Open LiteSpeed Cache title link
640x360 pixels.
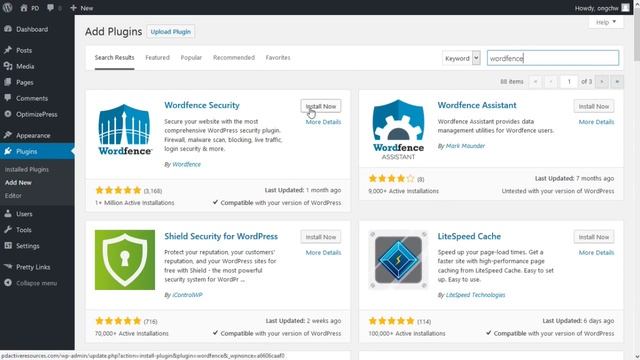(469, 236)
